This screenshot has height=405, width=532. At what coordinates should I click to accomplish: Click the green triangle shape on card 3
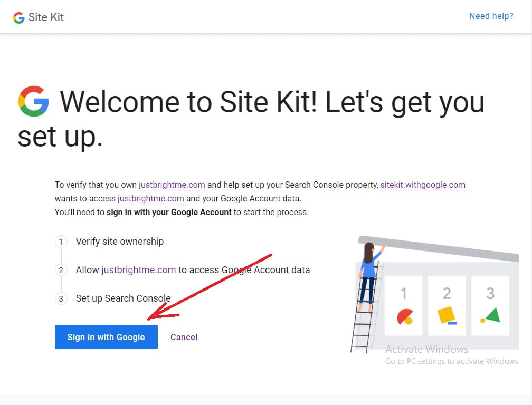491,315
